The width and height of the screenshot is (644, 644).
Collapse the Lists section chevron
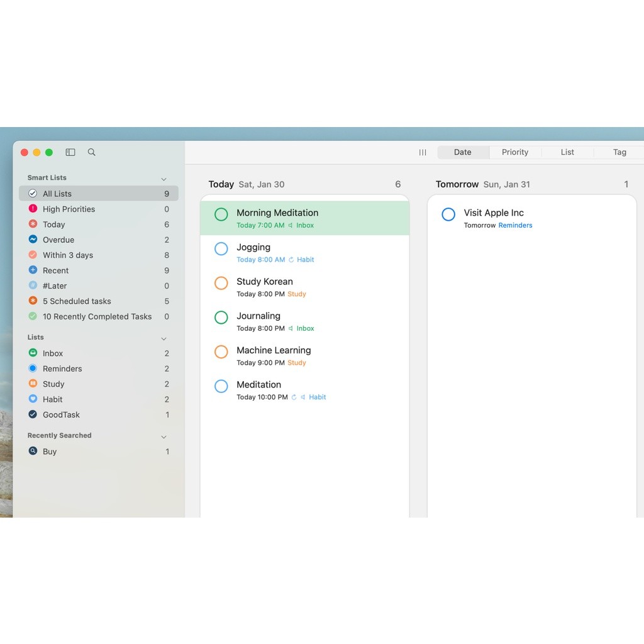coord(164,338)
